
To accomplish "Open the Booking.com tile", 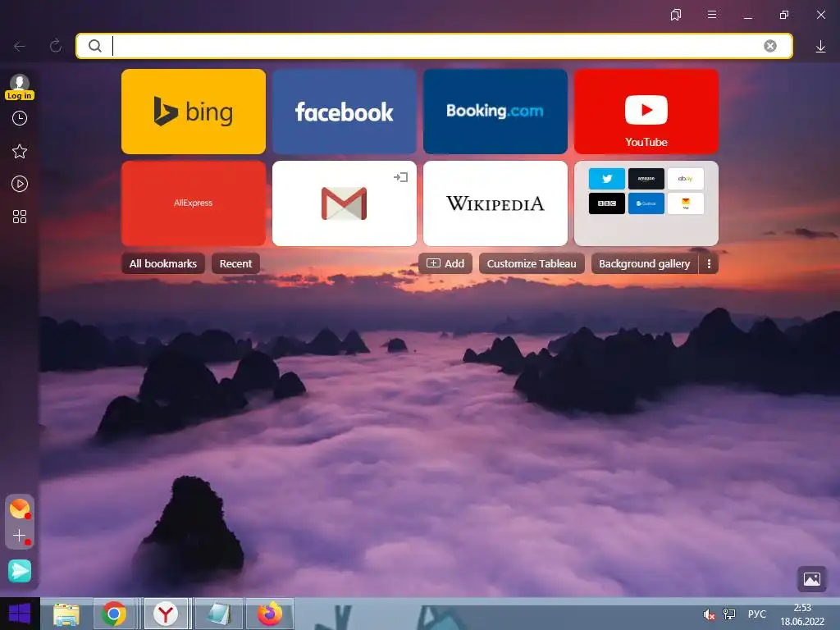I will 495,112.
